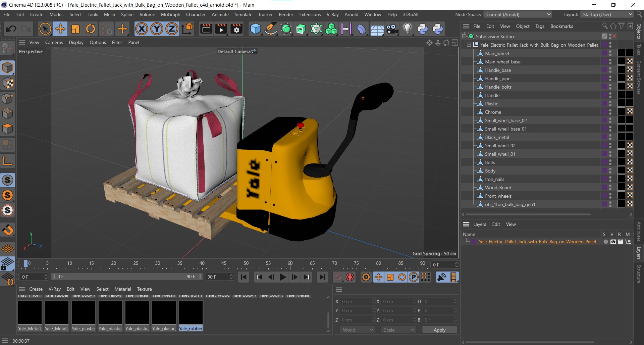This screenshot has width=644, height=345.
Task: Add a floor grid object
Action: tap(377, 29)
